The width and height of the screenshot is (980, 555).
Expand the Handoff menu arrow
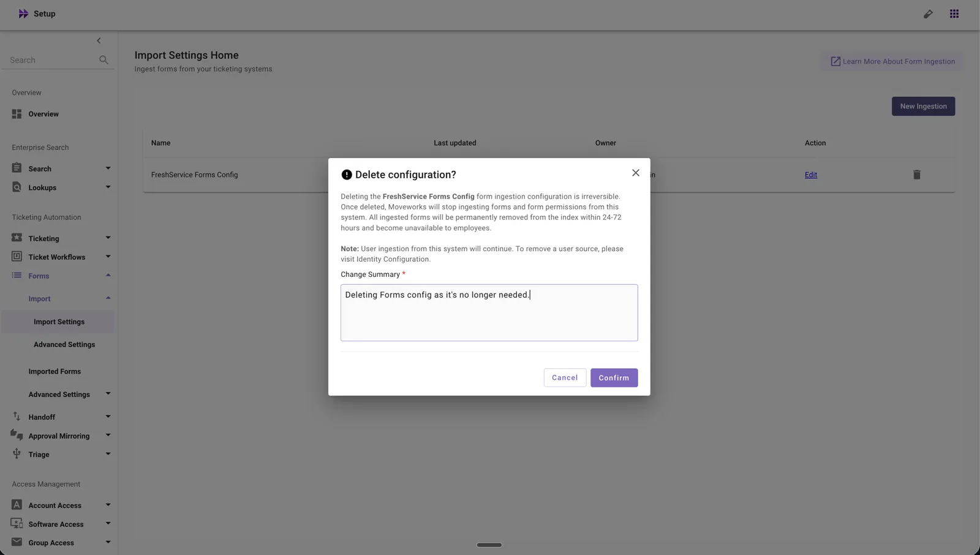(108, 417)
